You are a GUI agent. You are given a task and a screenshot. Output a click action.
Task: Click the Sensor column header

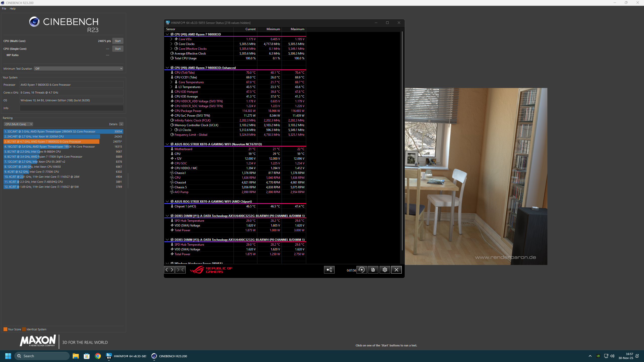pyautogui.click(x=199, y=29)
